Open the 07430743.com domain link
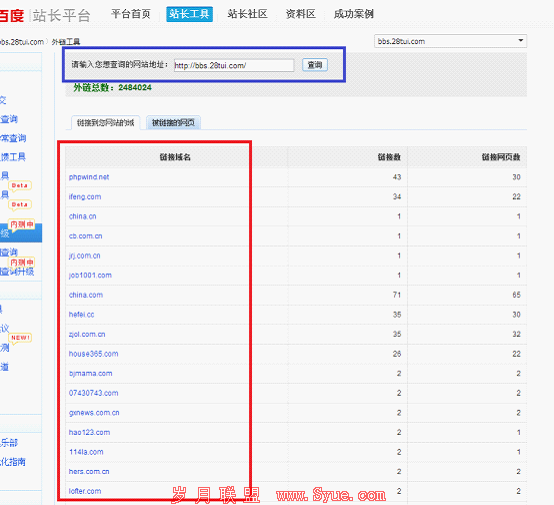This screenshot has width=554, height=505. point(94,393)
